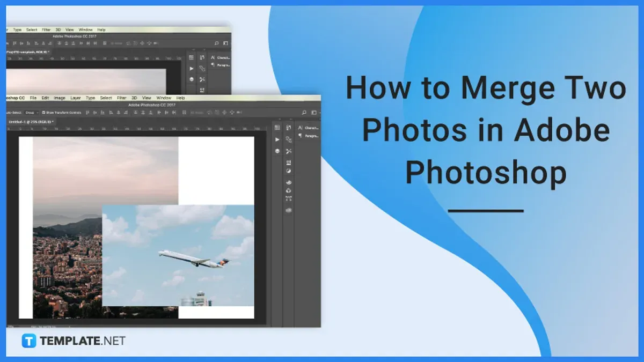Image resolution: width=644 pixels, height=362 pixels.
Task: Open the View menu in front window
Action: (x=147, y=98)
